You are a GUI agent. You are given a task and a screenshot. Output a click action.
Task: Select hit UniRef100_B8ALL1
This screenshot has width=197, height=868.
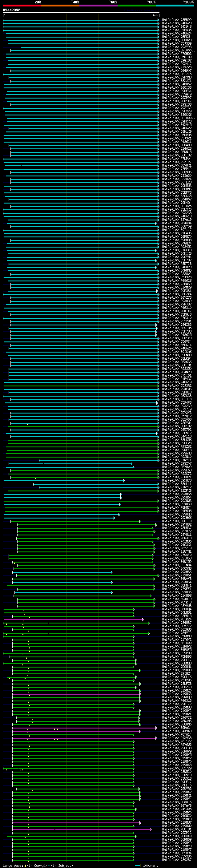click(177, 484)
